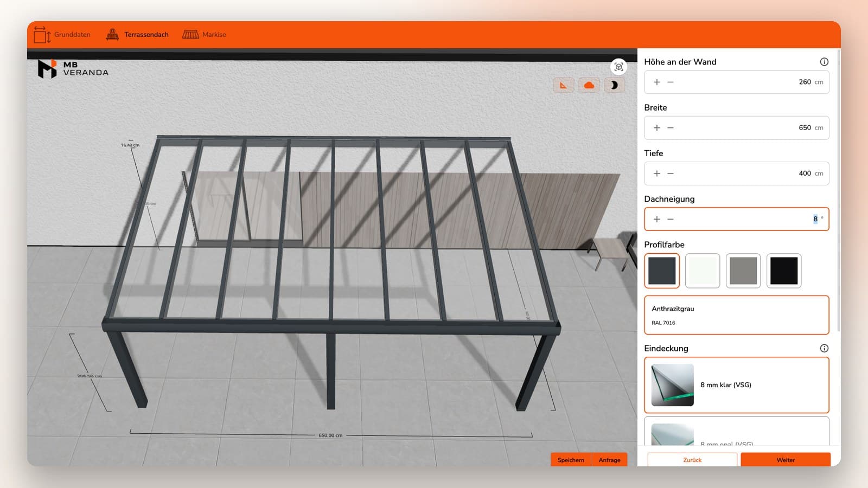Click the Breite value 650
This screenshot has width=868, height=488.
coord(805,127)
